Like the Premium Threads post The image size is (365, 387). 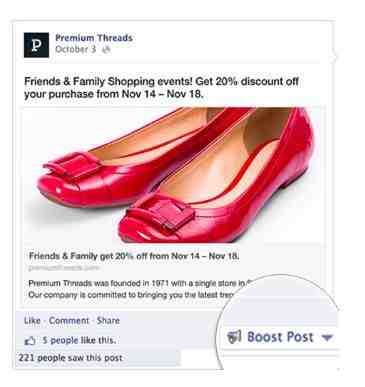point(32,321)
